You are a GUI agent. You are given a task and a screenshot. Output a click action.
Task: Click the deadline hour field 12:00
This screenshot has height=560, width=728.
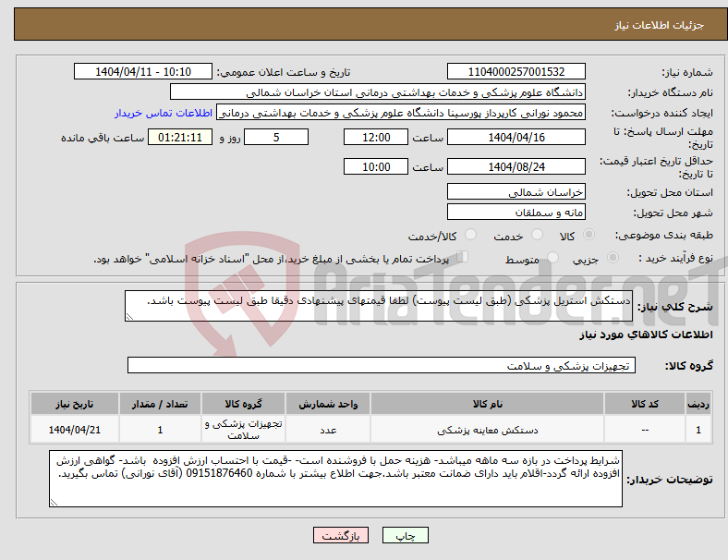click(x=376, y=138)
